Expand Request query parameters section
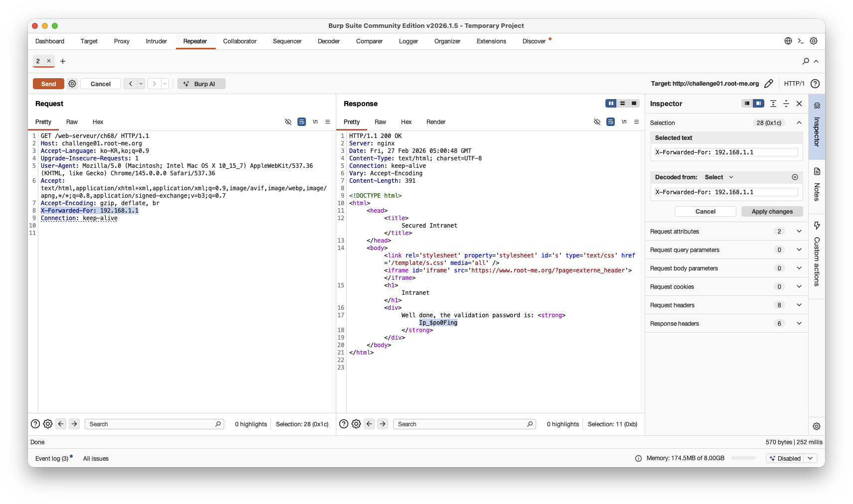This screenshot has width=853, height=504. pyautogui.click(x=799, y=250)
